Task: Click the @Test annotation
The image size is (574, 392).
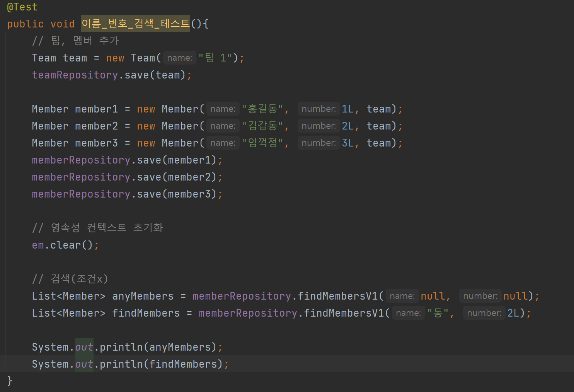Action: click(x=22, y=7)
